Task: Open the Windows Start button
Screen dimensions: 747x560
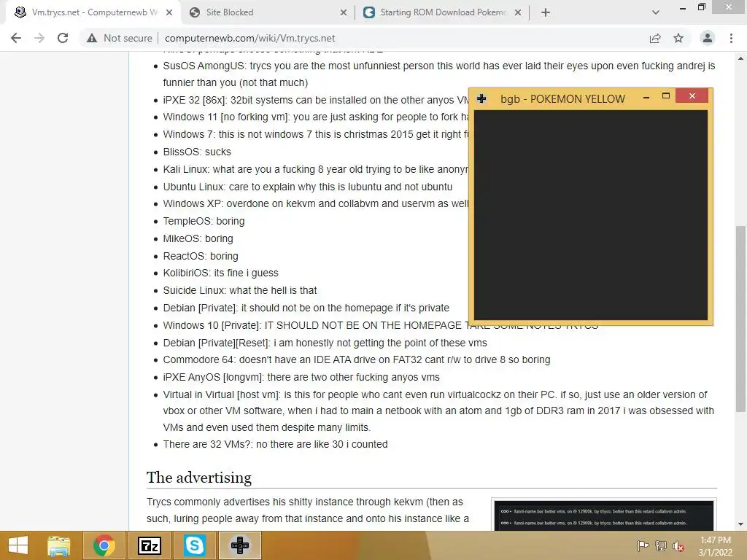Action: tap(18, 545)
